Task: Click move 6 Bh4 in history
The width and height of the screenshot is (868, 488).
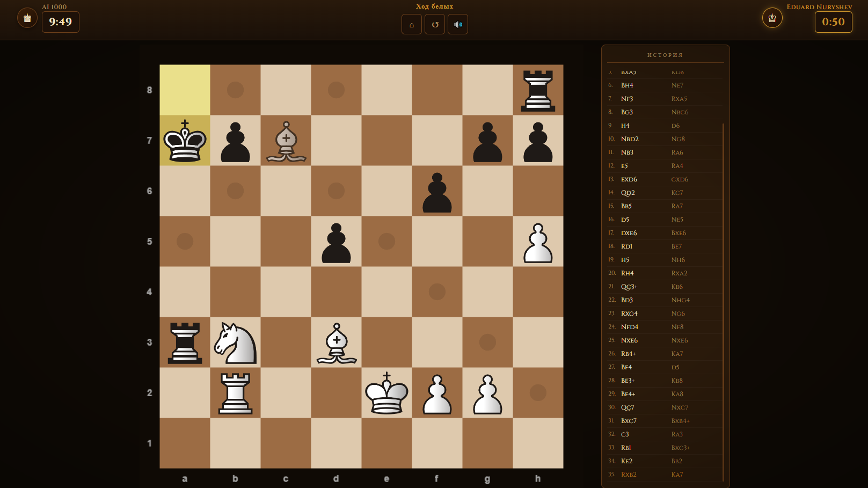Action: click(x=627, y=85)
